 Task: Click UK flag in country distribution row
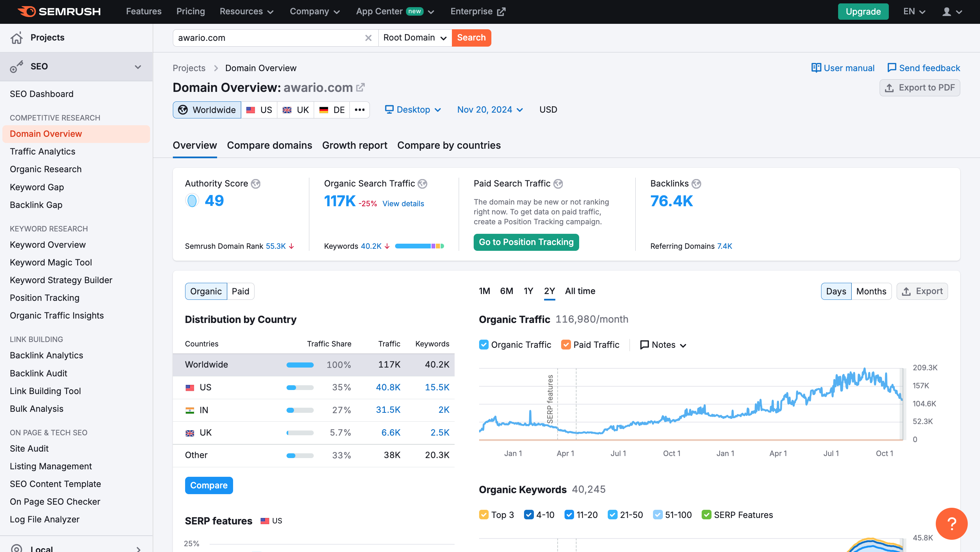tap(190, 433)
